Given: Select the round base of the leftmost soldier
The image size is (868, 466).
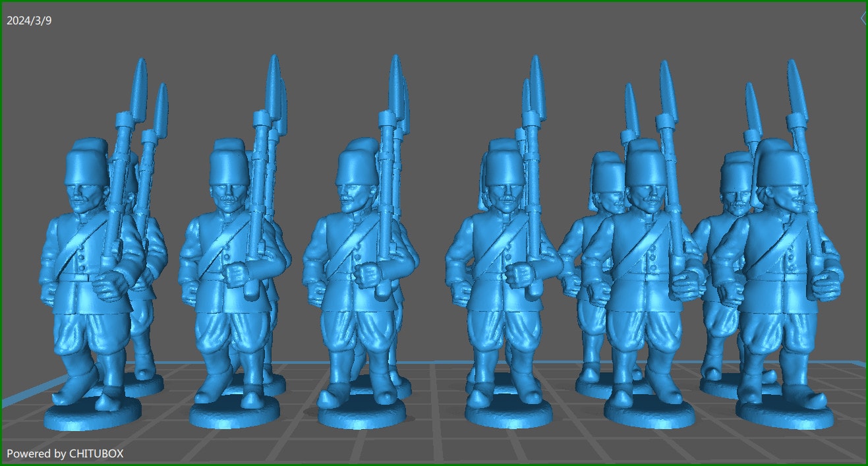Looking at the screenshot, I should tap(92, 417).
